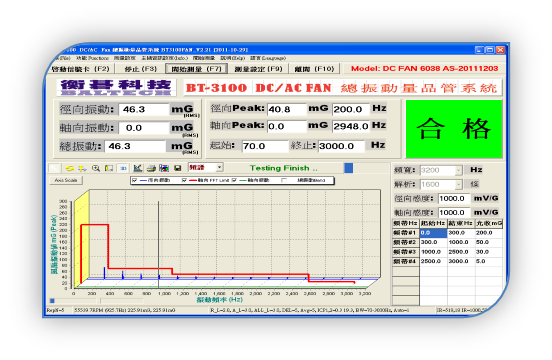Uncheck the blue radial vibration legend checkbox
Viewport: 552px width, 360px height.
(134, 180)
